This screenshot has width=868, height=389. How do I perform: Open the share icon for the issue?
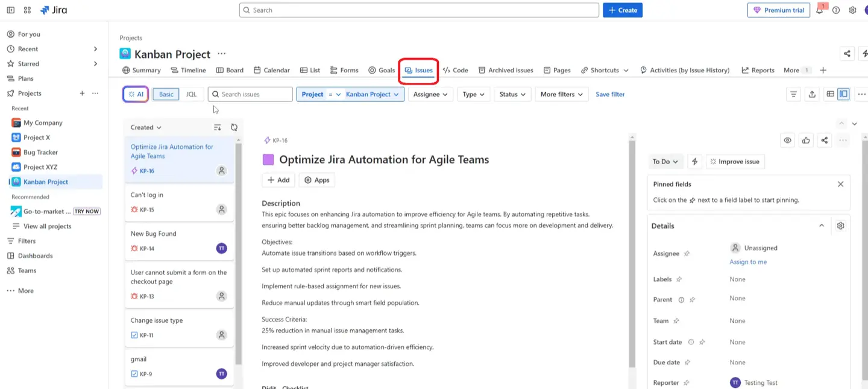824,140
